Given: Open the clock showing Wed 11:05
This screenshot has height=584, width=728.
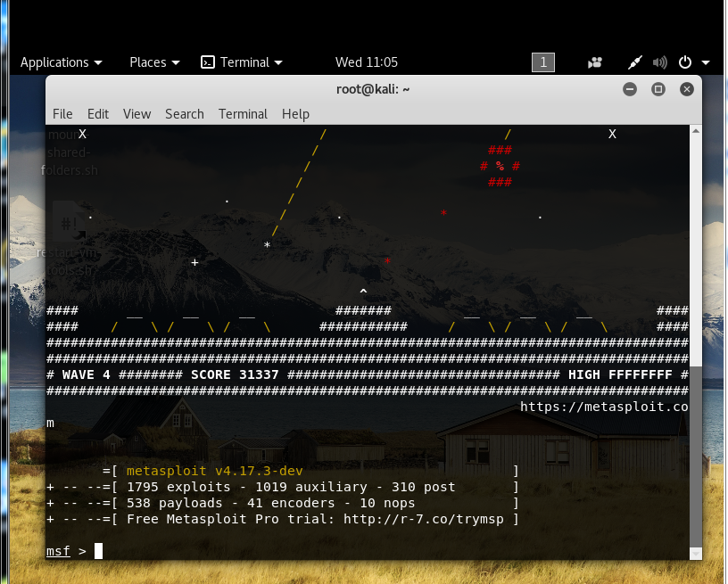Looking at the screenshot, I should click(367, 62).
